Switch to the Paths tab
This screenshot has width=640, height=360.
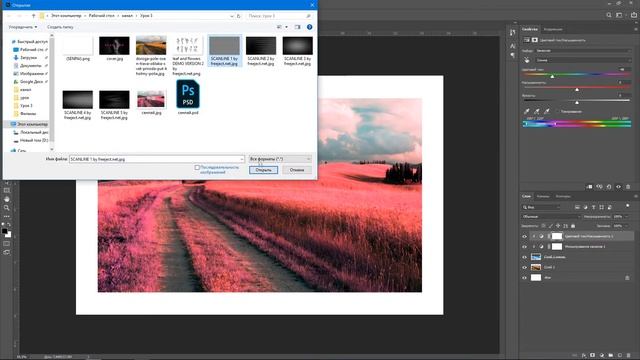click(x=563, y=196)
